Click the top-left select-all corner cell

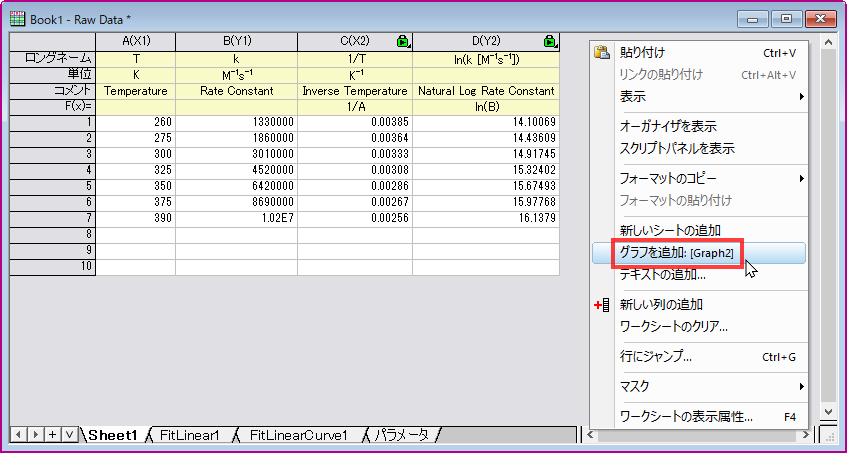coord(53,41)
